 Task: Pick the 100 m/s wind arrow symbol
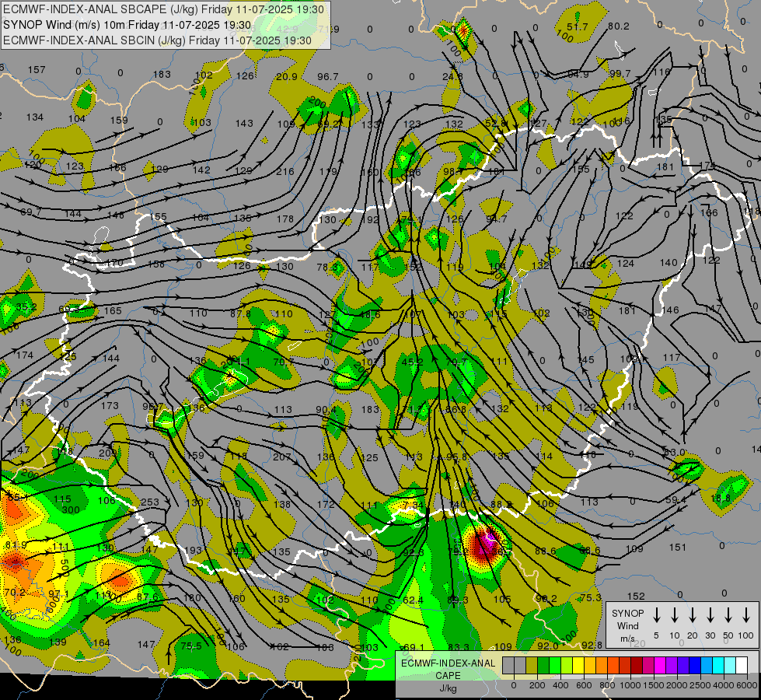746,614
